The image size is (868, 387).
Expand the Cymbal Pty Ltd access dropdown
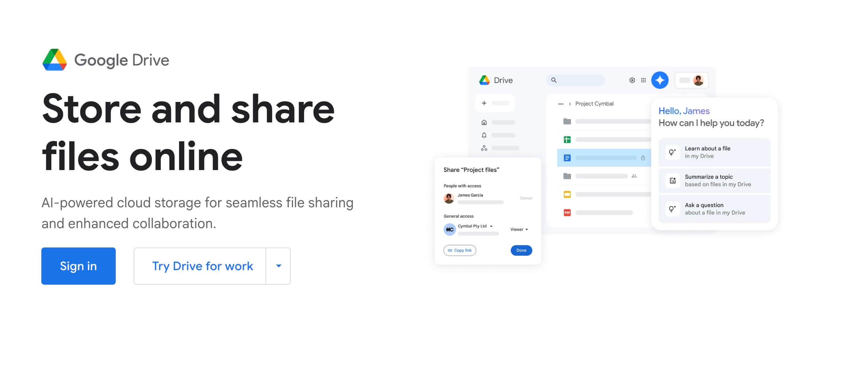491,226
